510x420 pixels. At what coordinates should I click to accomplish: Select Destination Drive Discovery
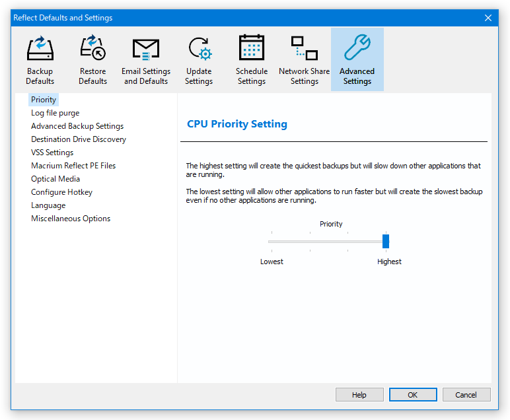pyautogui.click(x=79, y=139)
